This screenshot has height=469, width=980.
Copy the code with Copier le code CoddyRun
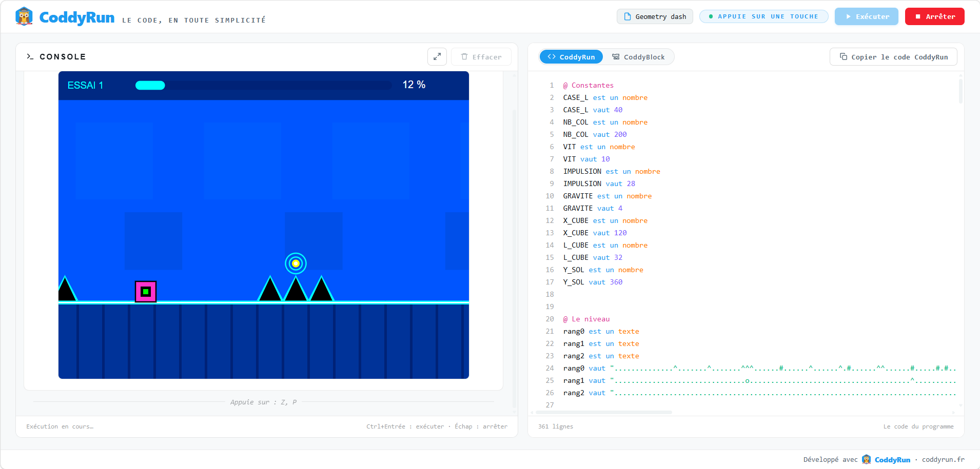893,57
